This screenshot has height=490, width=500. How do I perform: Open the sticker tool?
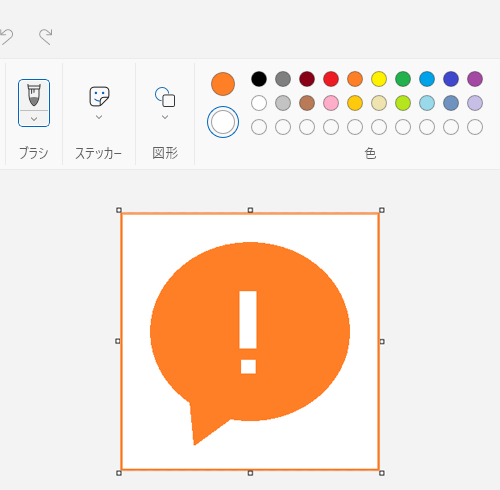[x=99, y=96]
